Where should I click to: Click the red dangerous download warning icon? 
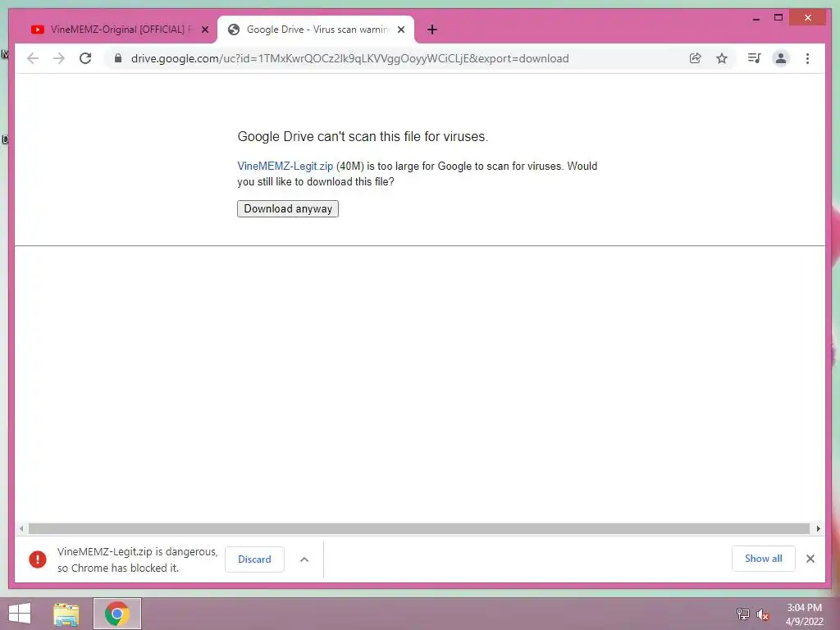pyautogui.click(x=38, y=559)
